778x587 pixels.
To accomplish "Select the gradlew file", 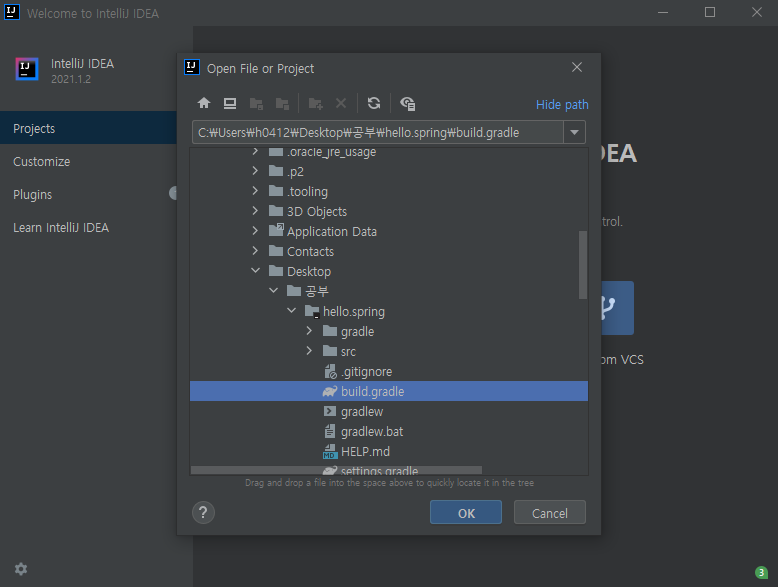I will tap(362, 412).
